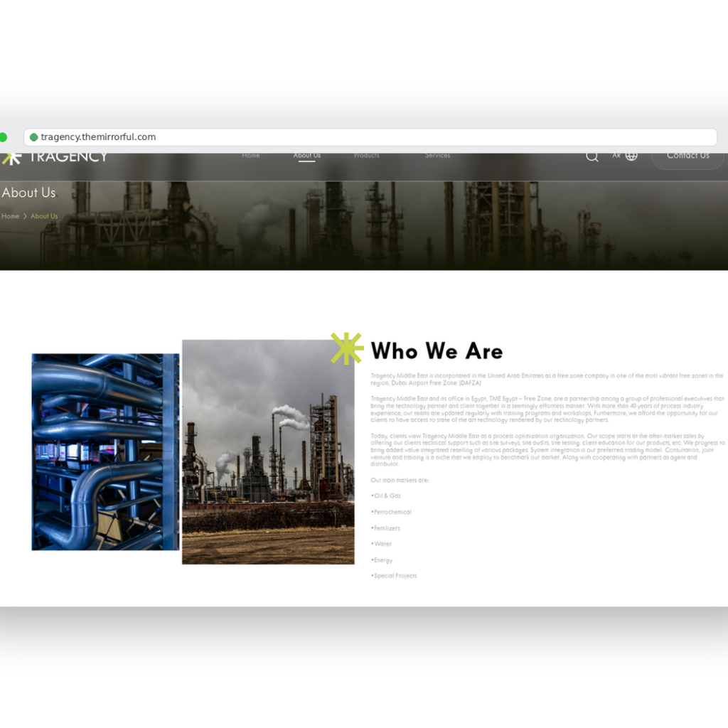Click the Tragency logo in the header

coord(55,158)
